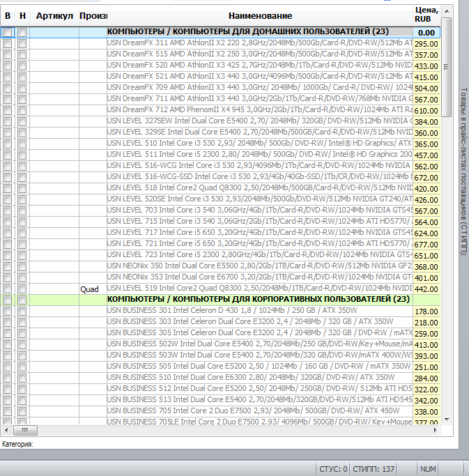Check the В box for USN LEVEL 510 row
Image resolution: width=469 pixels, height=476 pixels.
(x=7, y=144)
